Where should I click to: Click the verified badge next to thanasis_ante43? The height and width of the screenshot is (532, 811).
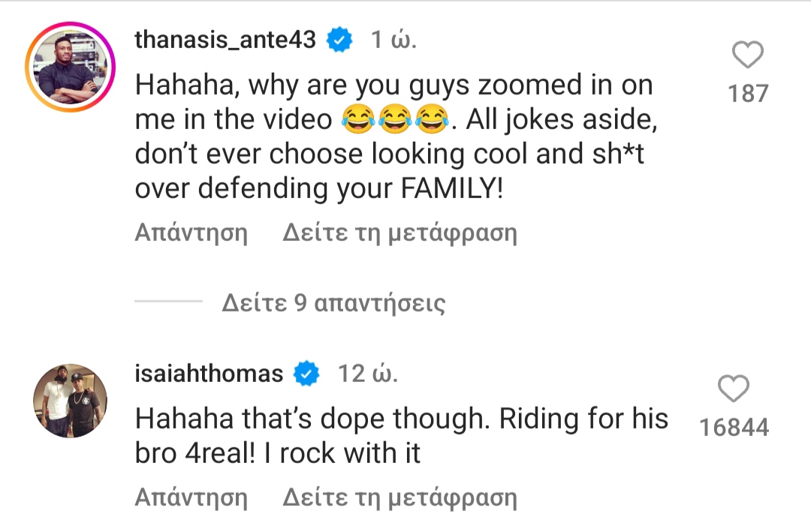pos(341,41)
